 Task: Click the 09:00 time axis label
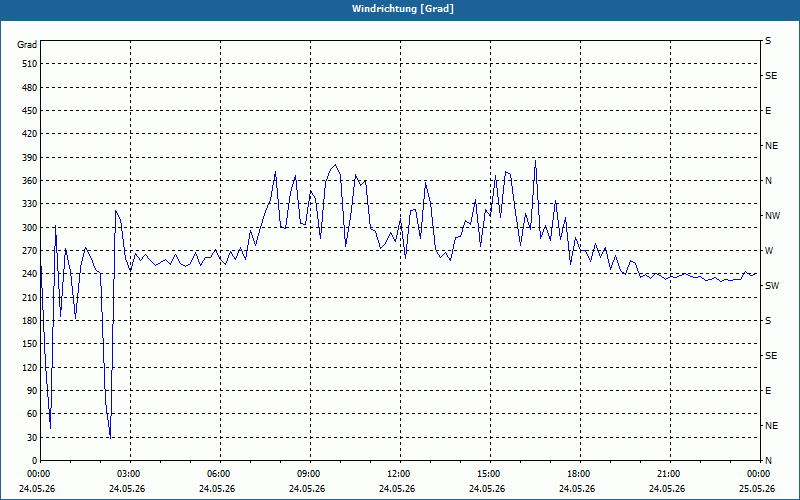(x=308, y=473)
